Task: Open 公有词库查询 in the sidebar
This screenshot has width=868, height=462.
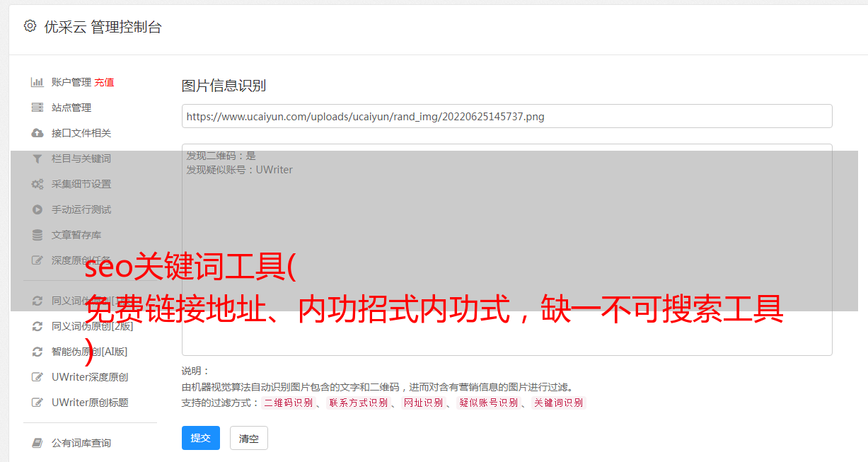Action: (81, 443)
